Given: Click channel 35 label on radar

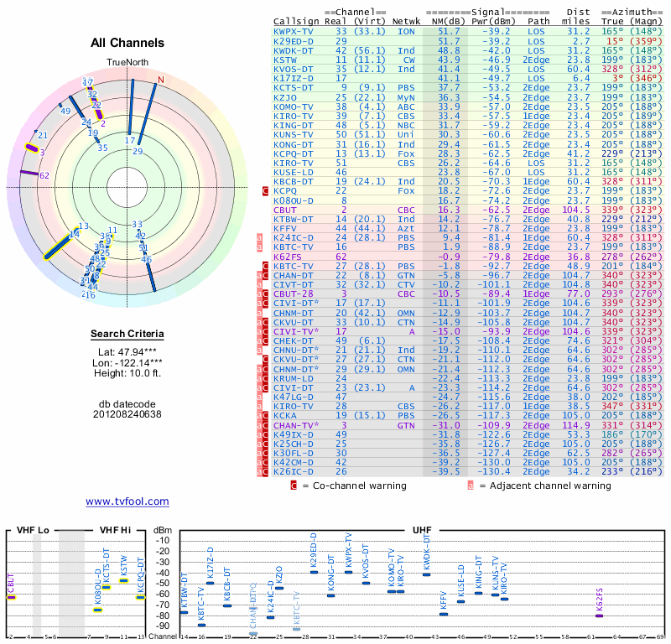Looking at the screenshot, I should [102, 148].
